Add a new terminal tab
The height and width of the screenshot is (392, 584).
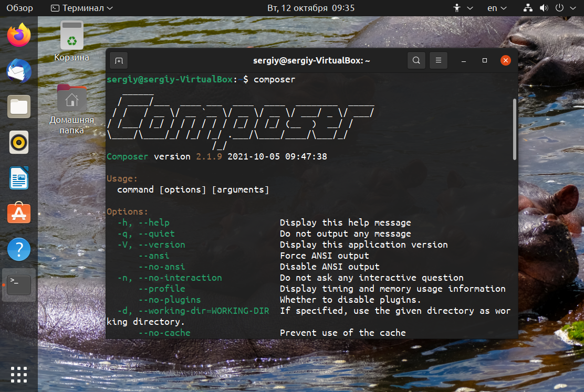119,61
